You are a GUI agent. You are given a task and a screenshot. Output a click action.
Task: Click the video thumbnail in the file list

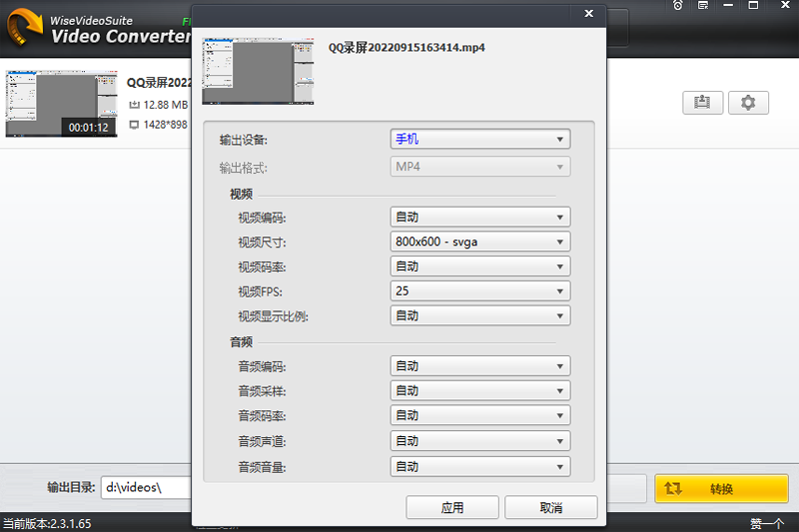(x=60, y=104)
